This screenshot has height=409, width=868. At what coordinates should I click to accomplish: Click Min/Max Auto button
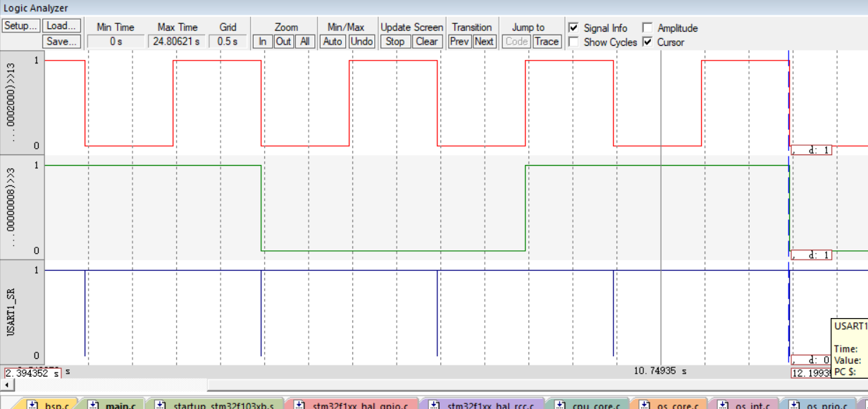click(x=333, y=42)
